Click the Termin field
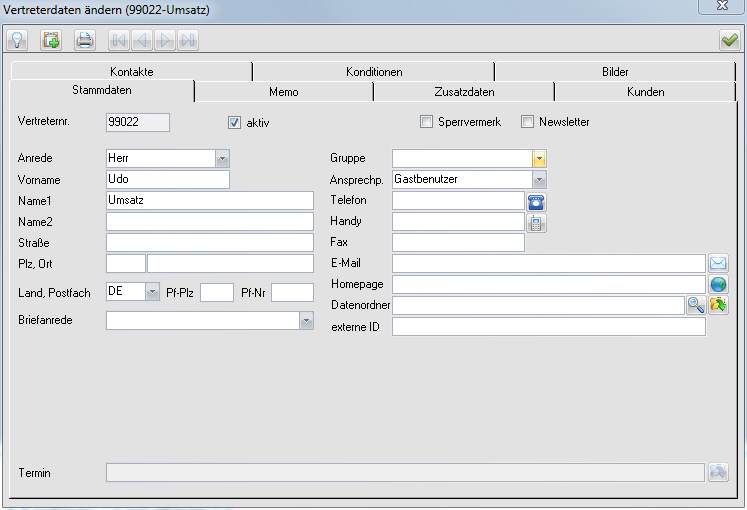747x510 pixels. coord(405,472)
